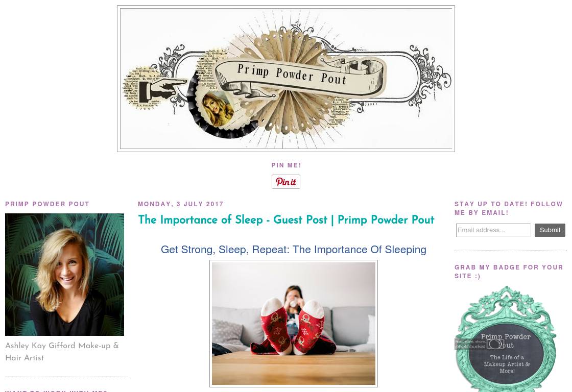This screenshot has height=392, width=572.
Task: Click the red Pin it button
Action: 285,182
